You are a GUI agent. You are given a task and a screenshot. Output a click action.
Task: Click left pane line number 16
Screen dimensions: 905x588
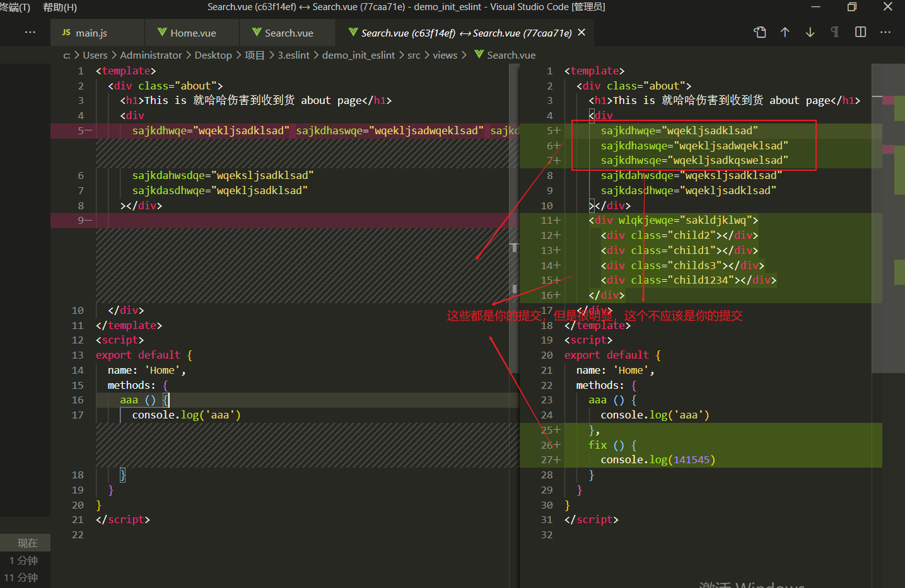(x=78, y=400)
